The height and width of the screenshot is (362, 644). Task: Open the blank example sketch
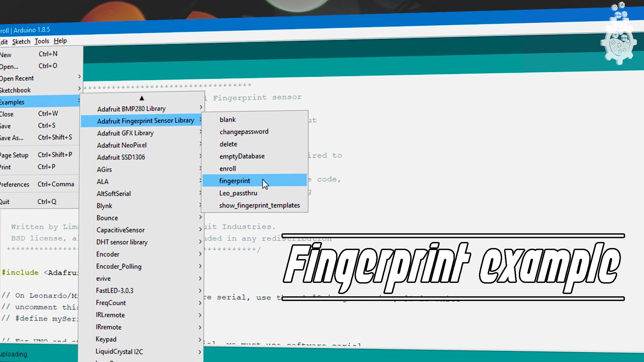tap(227, 119)
